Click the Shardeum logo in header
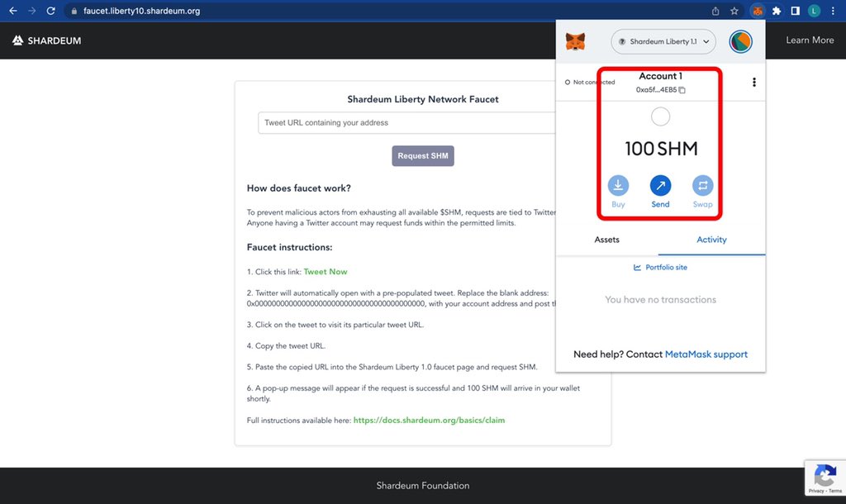The width and height of the screenshot is (846, 504). click(47, 40)
